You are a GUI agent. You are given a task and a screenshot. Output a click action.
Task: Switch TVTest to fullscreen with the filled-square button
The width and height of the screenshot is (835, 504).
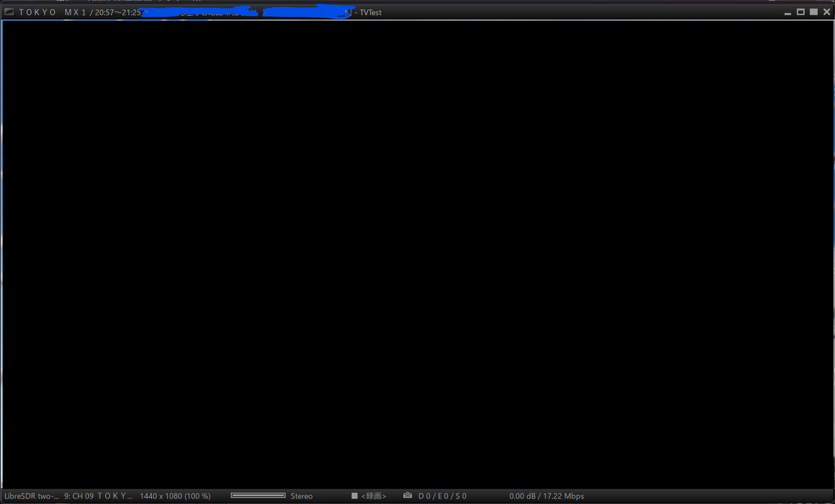pyautogui.click(x=814, y=12)
